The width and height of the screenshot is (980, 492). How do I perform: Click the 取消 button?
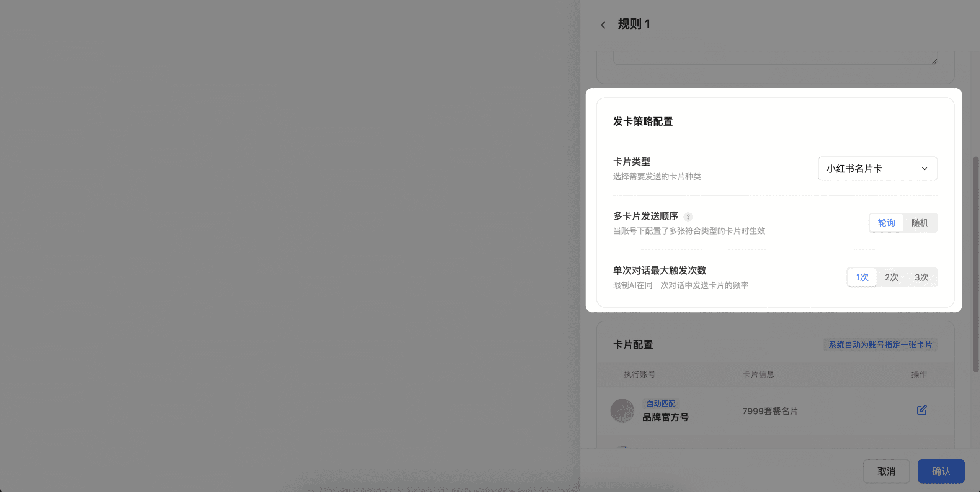coord(886,471)
